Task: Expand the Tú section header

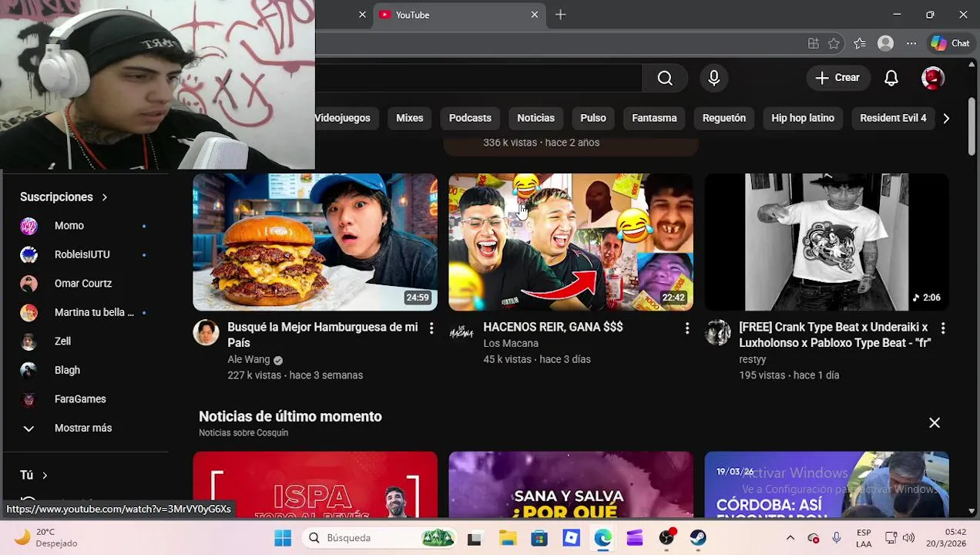Action: tap(34, 475)
